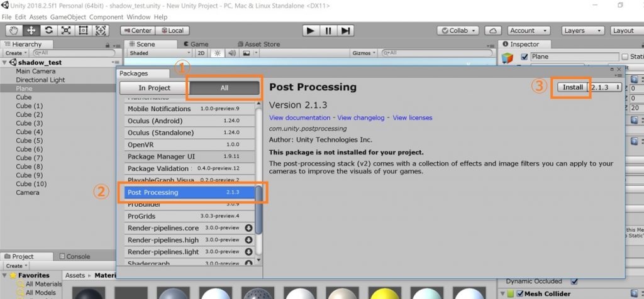This screenshot has height=299, width=644.
Task: Click the Install button
Action: 572,87
